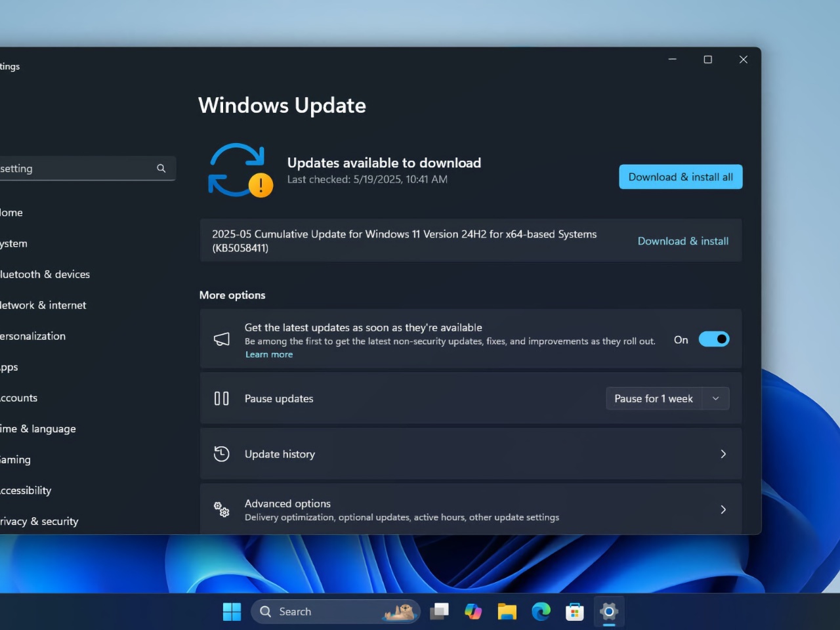
Task: Click Download & install for KB5058411
Action: (682, 241)
